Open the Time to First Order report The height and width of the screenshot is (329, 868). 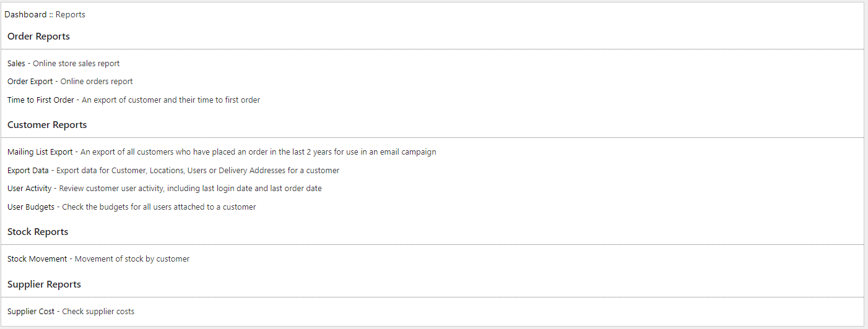click(x=40, y=100)
